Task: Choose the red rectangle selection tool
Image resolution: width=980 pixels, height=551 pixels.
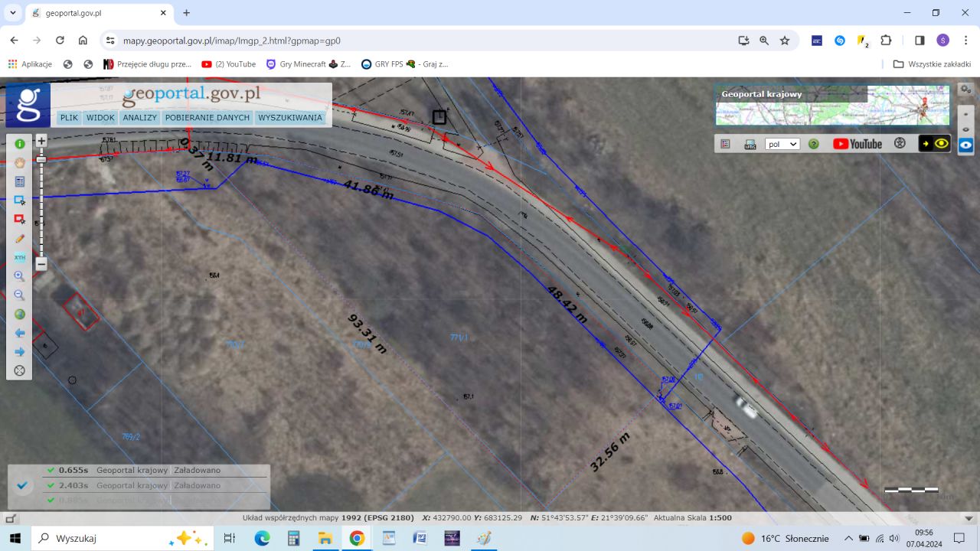Action: coord(20,220)
